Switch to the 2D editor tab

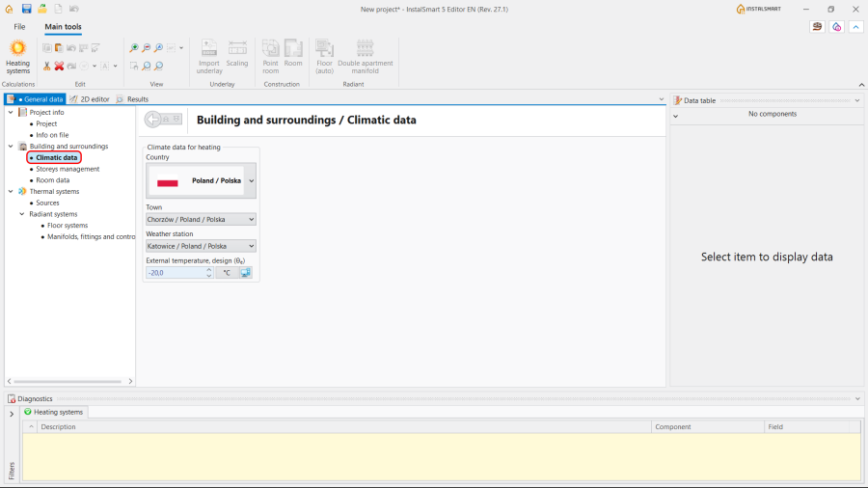(x=90, y=99)
